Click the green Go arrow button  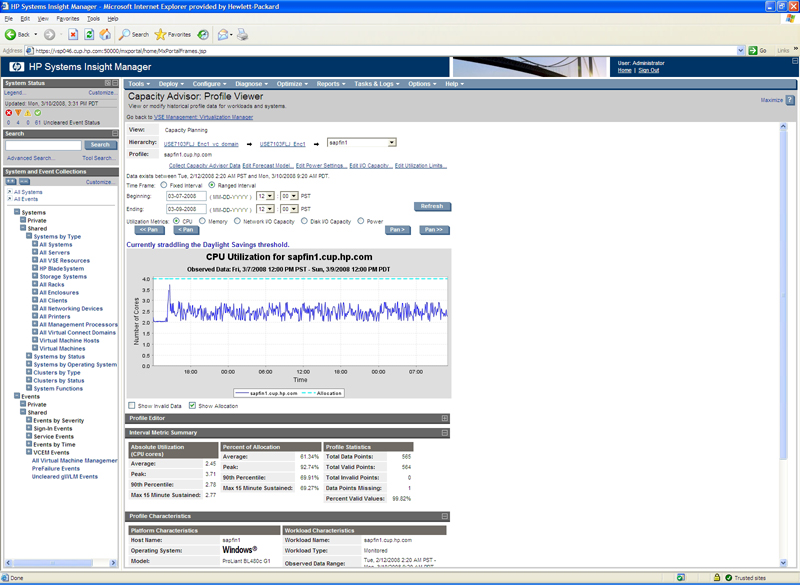click(x=753, y=50)
